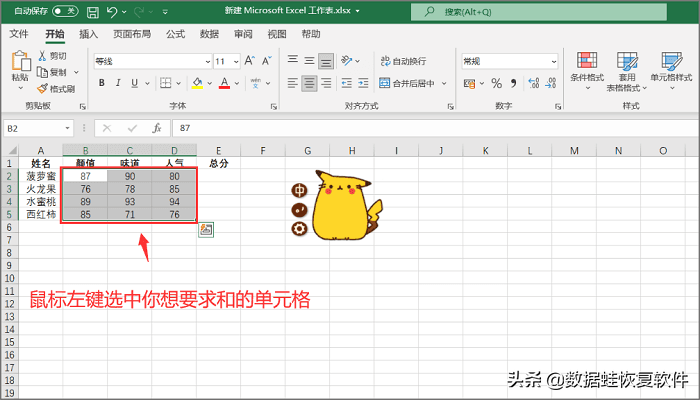Image resolution: width=700 pixels, height=400 pixels.
Task: Expand Merge & Center dropdown arrow
Action: (444, 83)
